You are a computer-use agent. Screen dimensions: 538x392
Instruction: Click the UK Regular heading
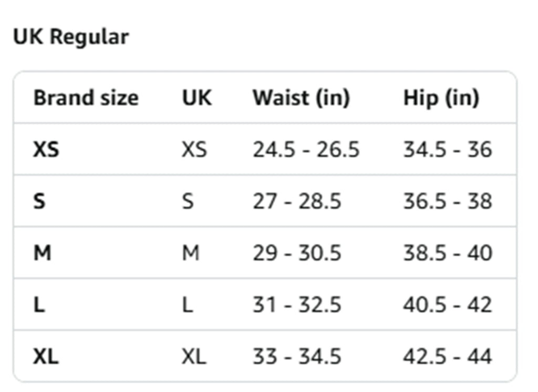pyautogui.click(x=71, y=37)
